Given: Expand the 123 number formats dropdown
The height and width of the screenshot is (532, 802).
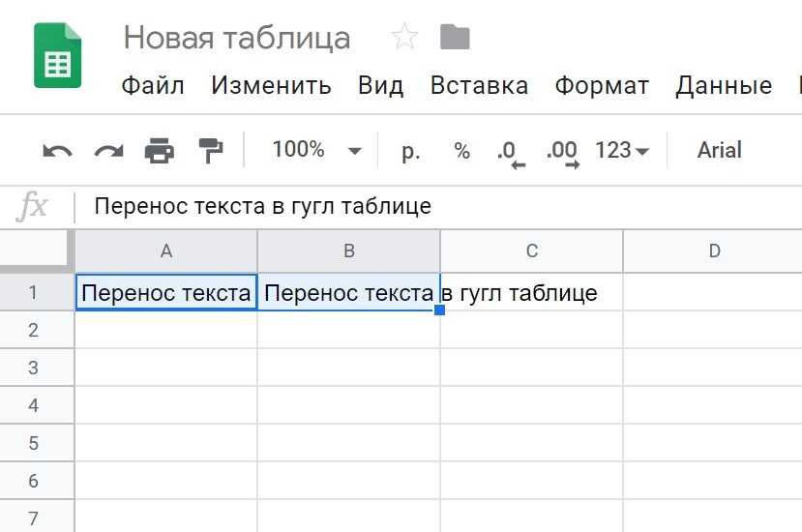Looking at the screenshot, I should (622, 151).
